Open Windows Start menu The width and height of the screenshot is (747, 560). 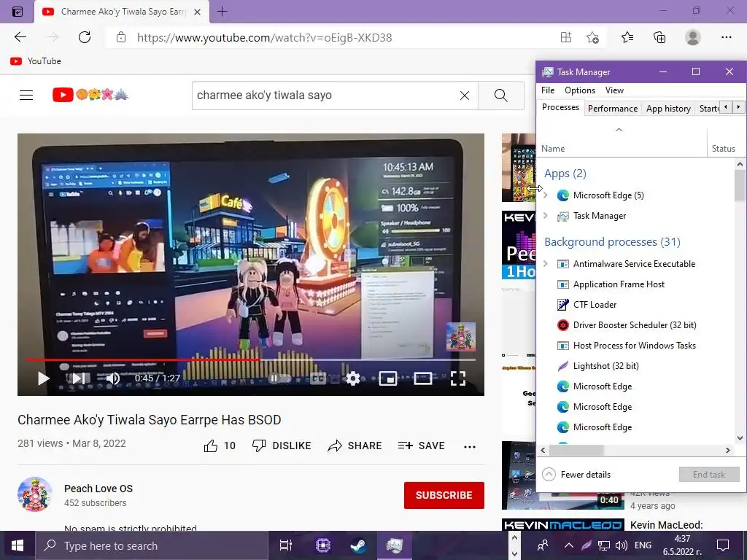click(x=18, y=545)
